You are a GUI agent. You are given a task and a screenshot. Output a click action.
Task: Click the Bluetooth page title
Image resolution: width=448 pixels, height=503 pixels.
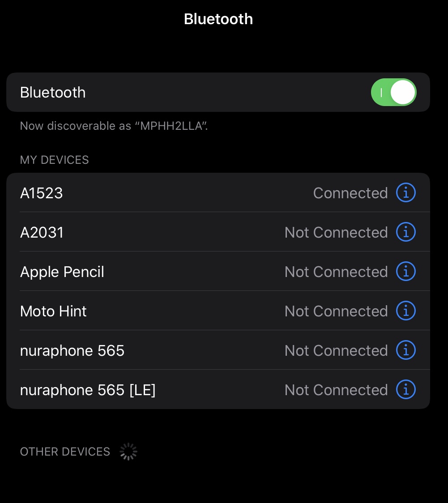[218, 19]
